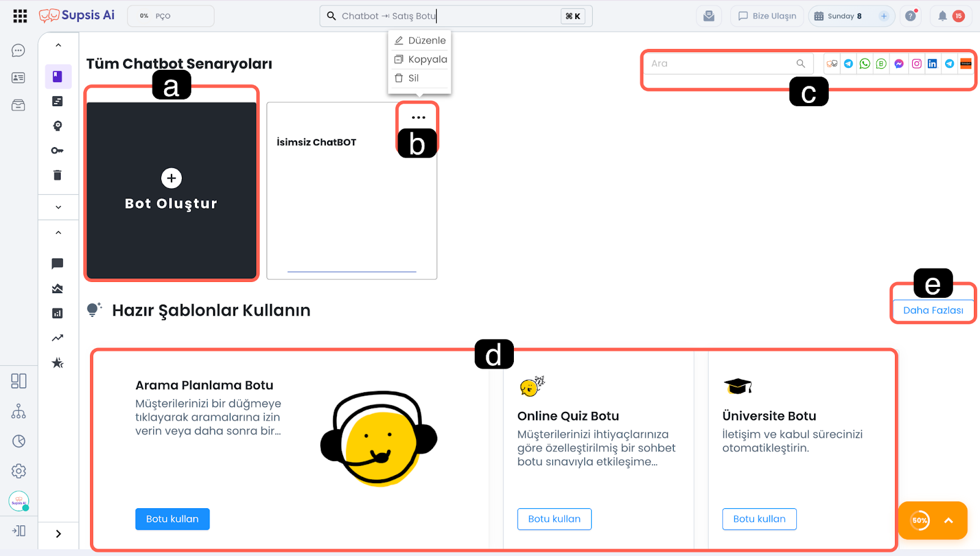Click the help question mark icon
This screenshot has width=980, height=556.
pos(911,16)
